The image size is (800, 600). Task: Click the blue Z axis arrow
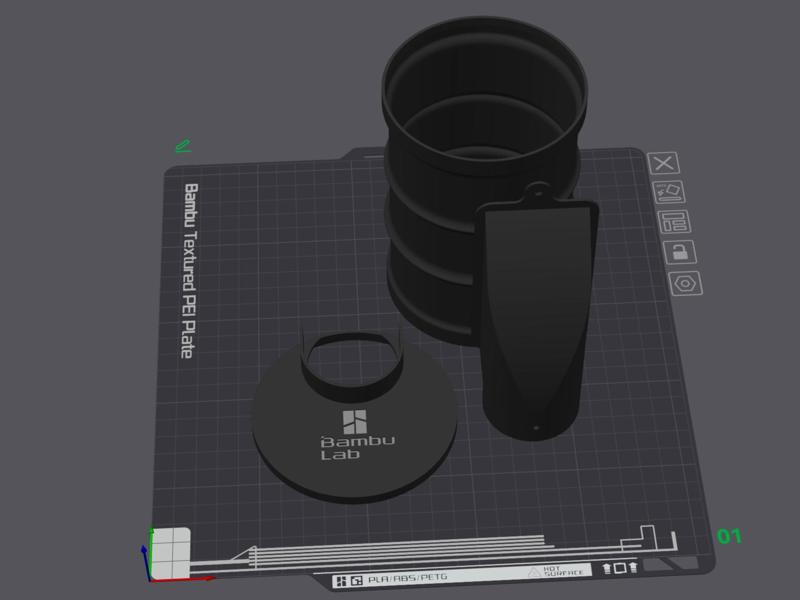[144, 548]
